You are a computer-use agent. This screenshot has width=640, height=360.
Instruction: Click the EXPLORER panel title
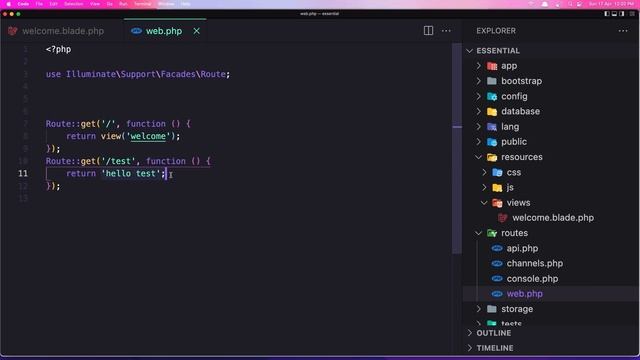[496, 31]
